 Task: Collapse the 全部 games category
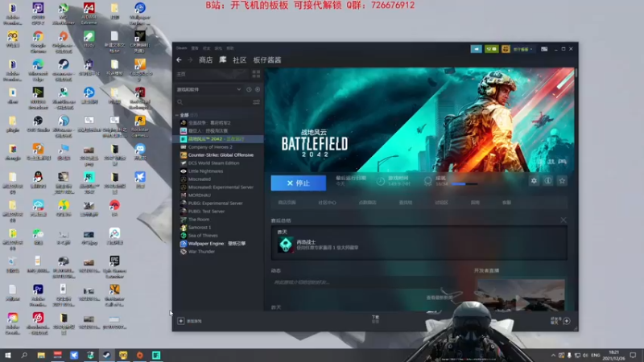(x=177, y=115)
